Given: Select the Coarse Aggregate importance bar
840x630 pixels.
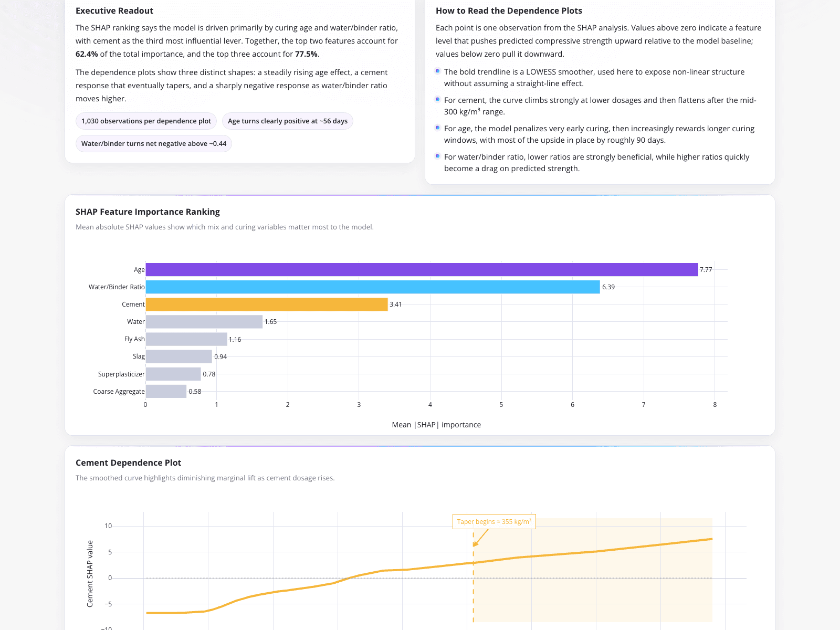Looking at the screenshot, I should [x=166, y=391].
